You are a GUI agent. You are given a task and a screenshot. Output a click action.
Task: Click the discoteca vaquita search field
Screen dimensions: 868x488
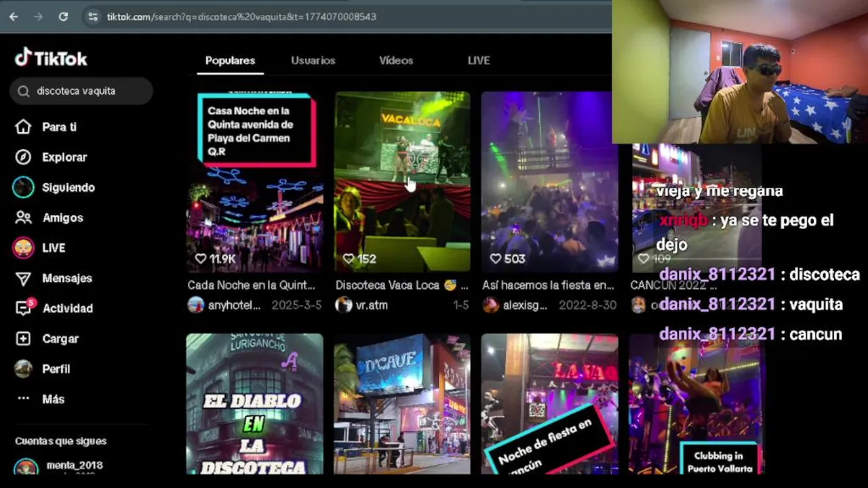click(81, 91)
